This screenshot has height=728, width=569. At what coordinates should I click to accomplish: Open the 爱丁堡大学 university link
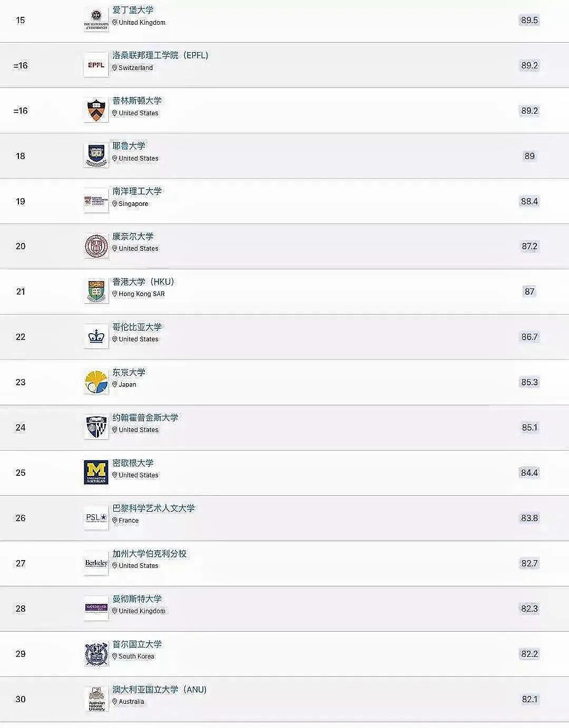[133, 10]
